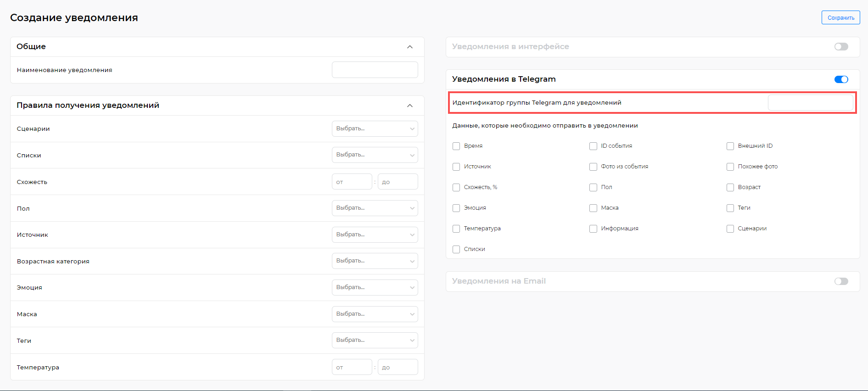Screen dimensions: 868x391
Task: Click the Telegram group identifier input field
Action: 810,103
